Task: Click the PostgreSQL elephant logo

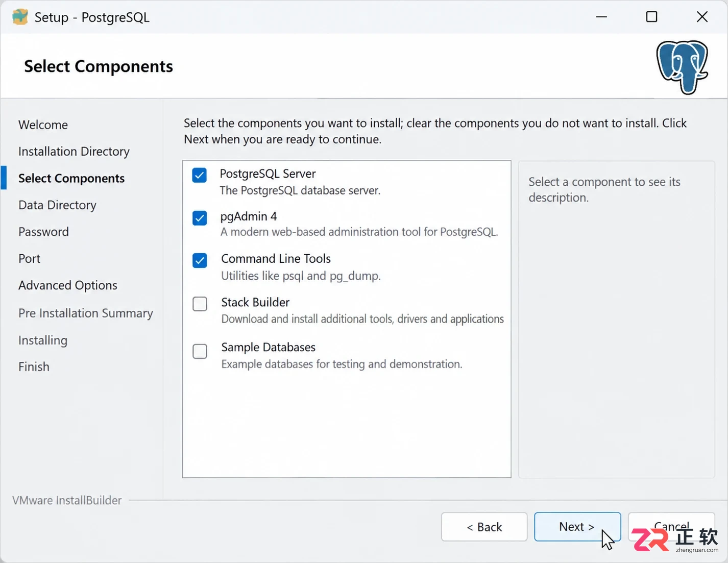Action: point(682,67)
